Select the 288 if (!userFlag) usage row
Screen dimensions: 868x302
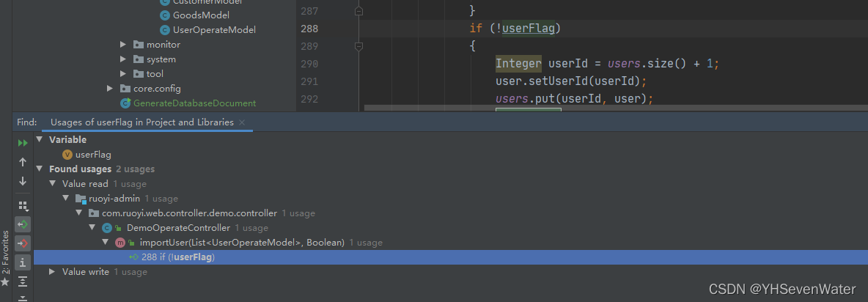click(451, 257)
